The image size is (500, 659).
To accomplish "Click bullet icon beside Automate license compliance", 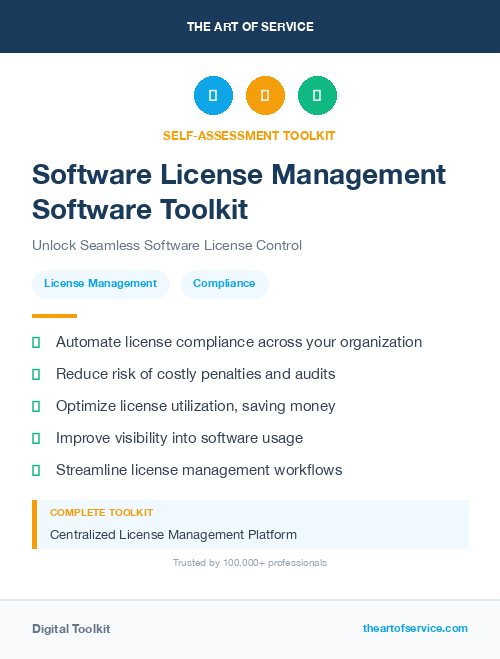I will click(x=36, y=343).
